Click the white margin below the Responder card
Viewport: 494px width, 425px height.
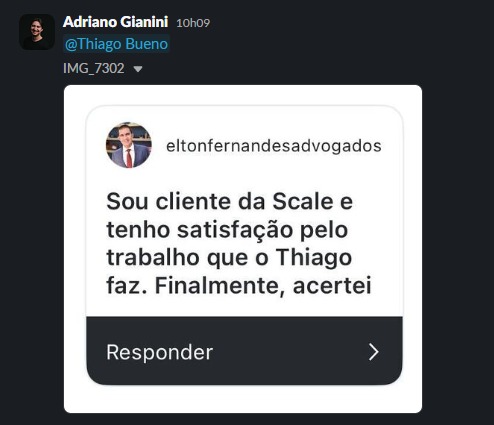point(243,399)
